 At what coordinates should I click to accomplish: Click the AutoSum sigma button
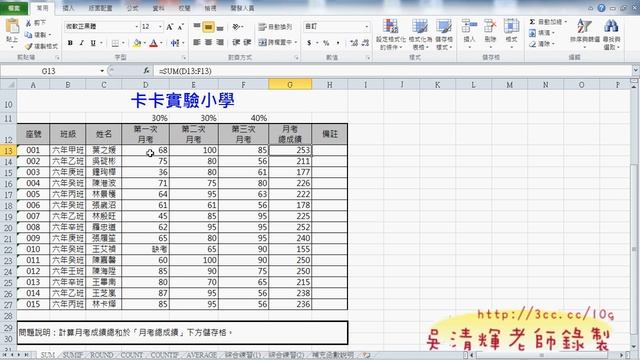[x=532, y=22]
